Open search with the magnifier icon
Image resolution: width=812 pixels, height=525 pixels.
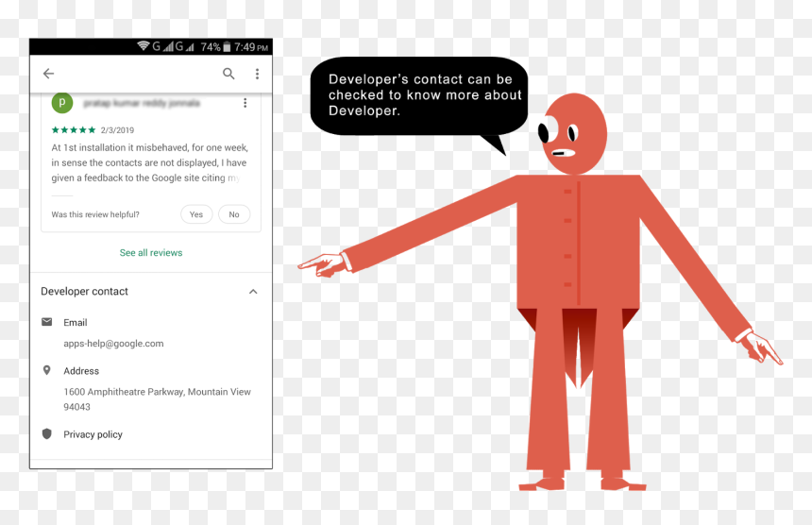tap(228, 74)
